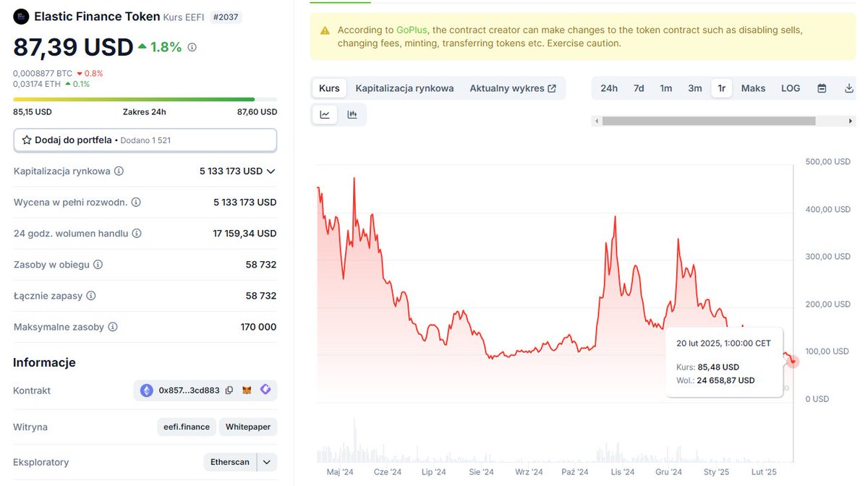
Task: Click the scrollbar left arrow above chart
Action: [x=597, y=121]
